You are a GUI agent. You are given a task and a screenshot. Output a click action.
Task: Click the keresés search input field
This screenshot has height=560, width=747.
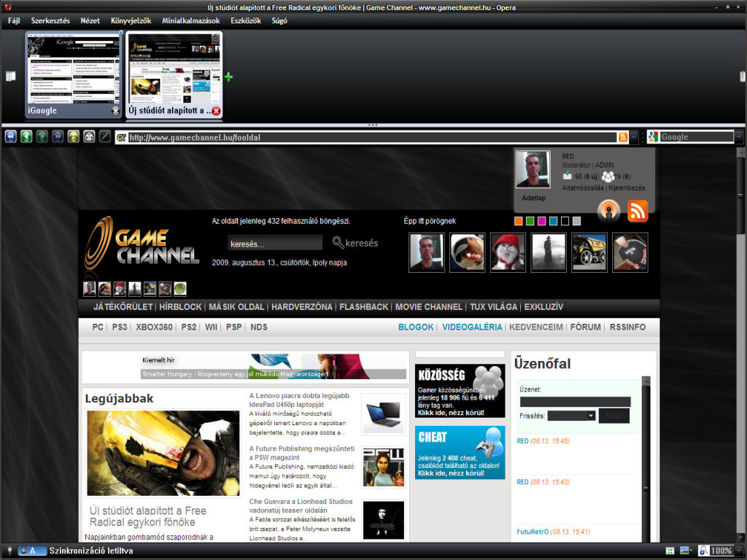click(274, 244)
